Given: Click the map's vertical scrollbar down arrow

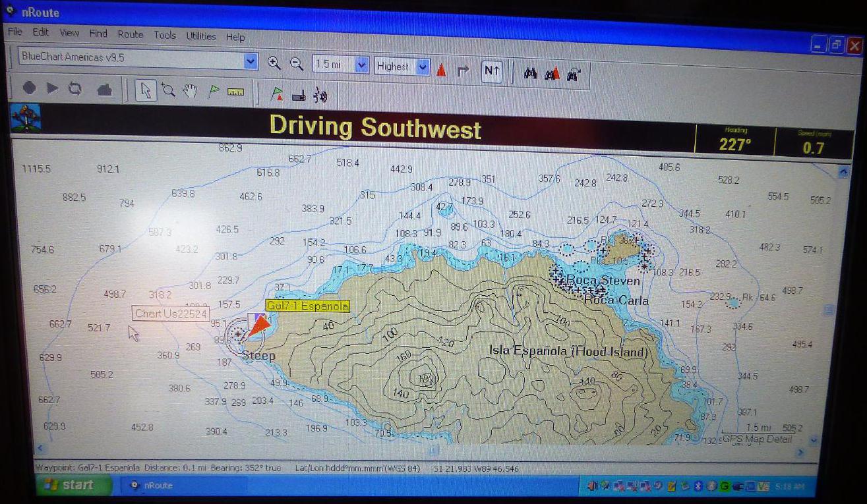Looking at the screenshot, I should pos(813,439).
